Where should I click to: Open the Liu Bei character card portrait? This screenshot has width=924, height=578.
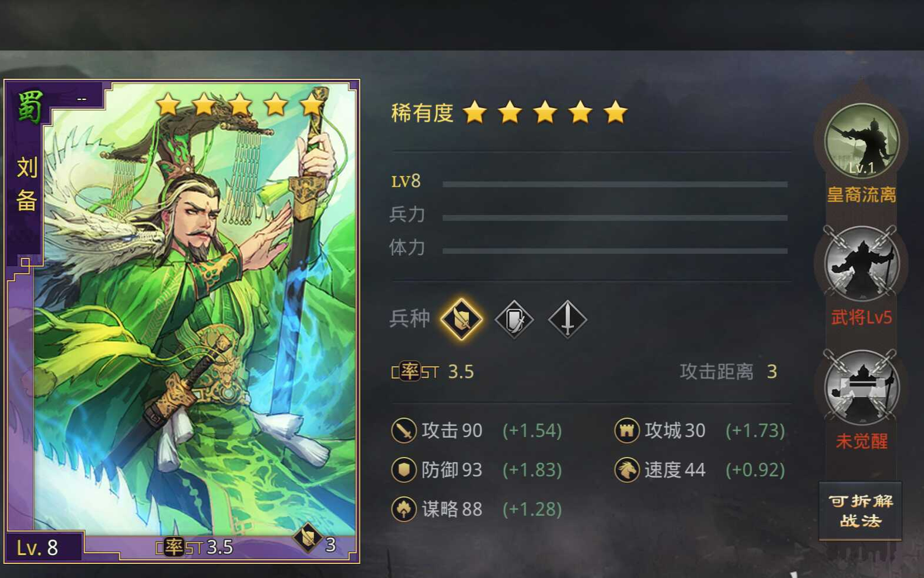[182, 321]
